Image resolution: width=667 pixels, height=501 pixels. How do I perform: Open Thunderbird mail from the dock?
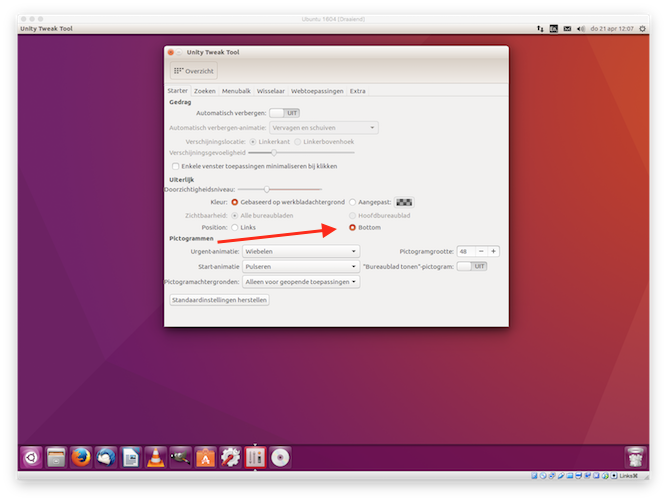[x=106, y=458]
